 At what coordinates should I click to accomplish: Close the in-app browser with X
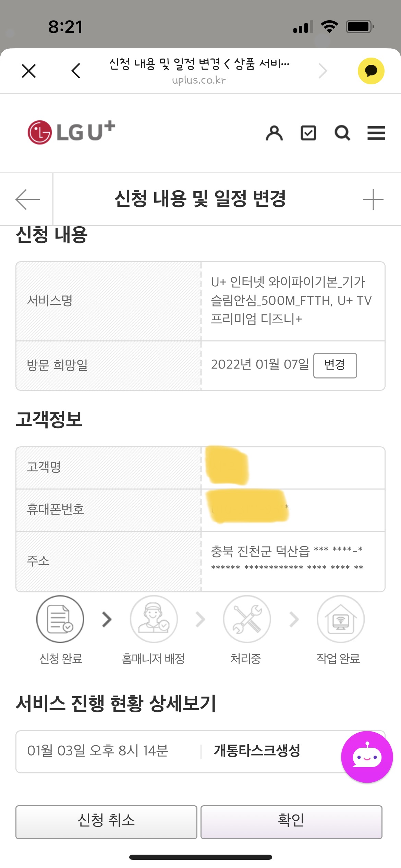[29, 71]
